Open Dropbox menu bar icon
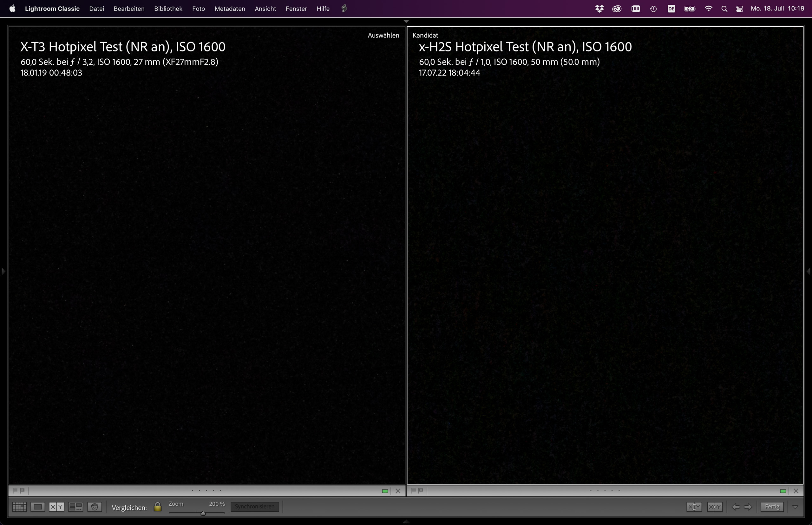Viewport: 812px width, 525px height. click(x=599, y=9)
